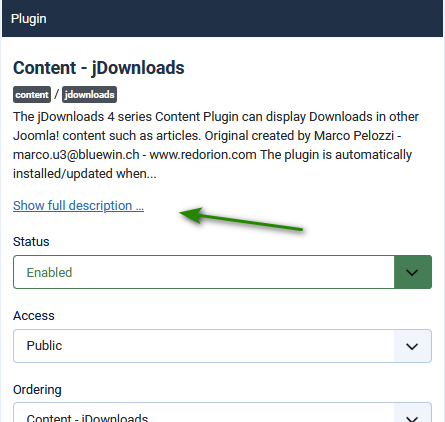
Task: Click the www.redorion.com text
Action: [x=203, y=155]
